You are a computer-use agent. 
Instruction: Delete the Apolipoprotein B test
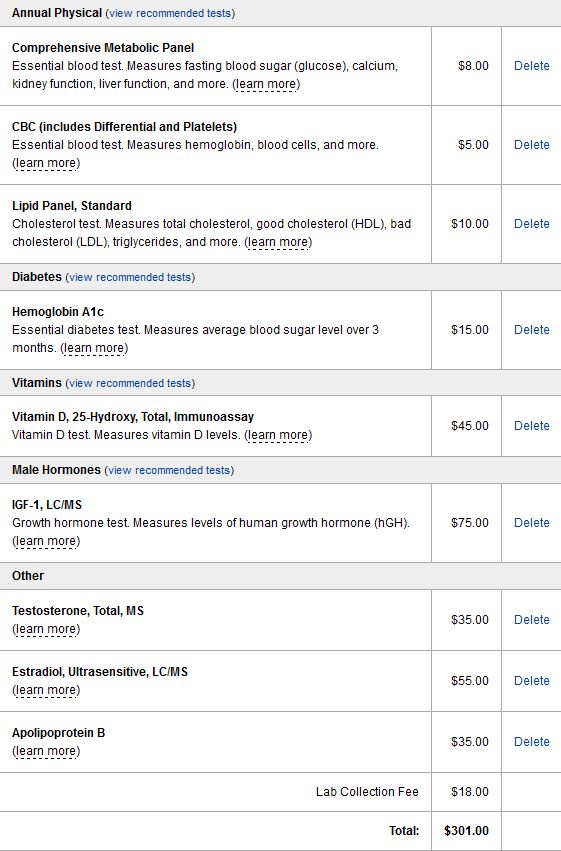pos(532,741)
